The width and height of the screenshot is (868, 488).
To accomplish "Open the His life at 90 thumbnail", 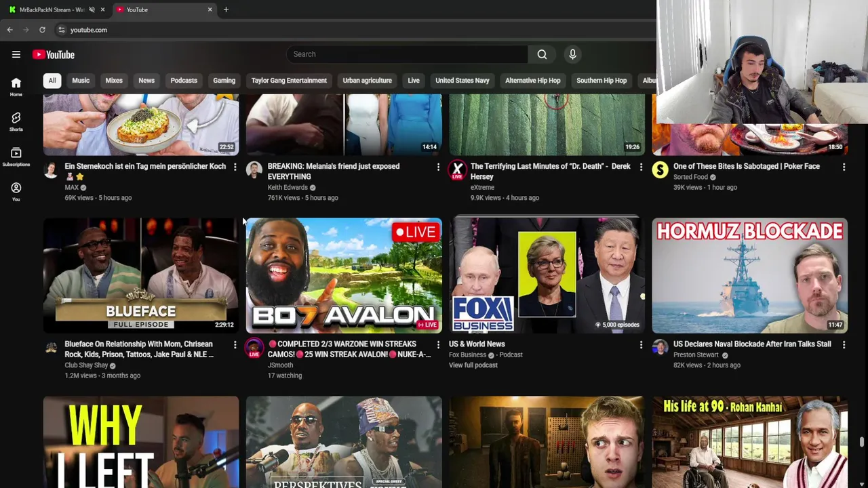I will point(750,442).
